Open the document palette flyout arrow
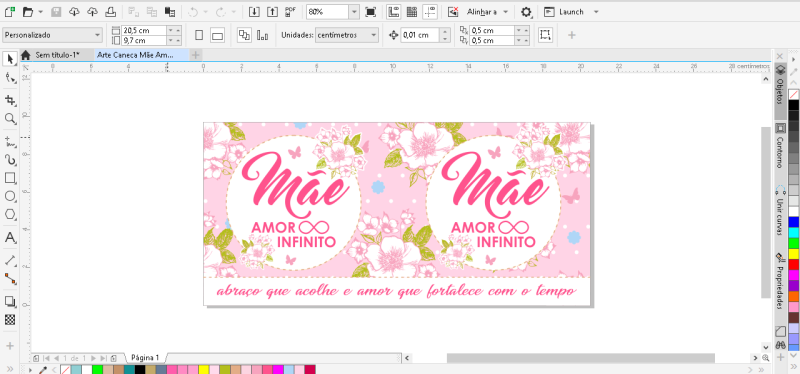The image size is (800, 374). click(x=31, y=369)
